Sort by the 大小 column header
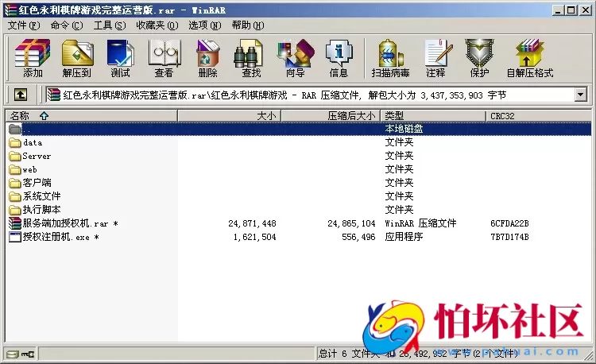Viewport: 596px width, 364px height. (229, 115)
